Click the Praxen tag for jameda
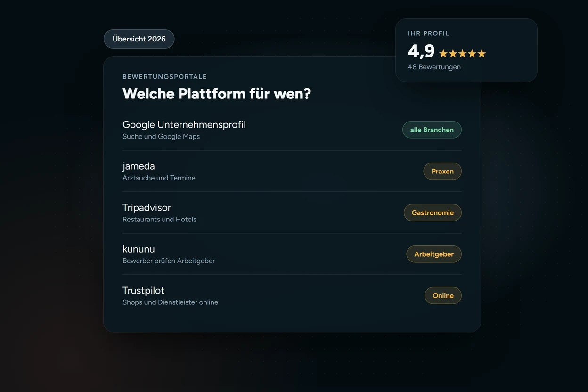Image resolution: width=588 pixels, height=392 pixels. coord(442,171)
